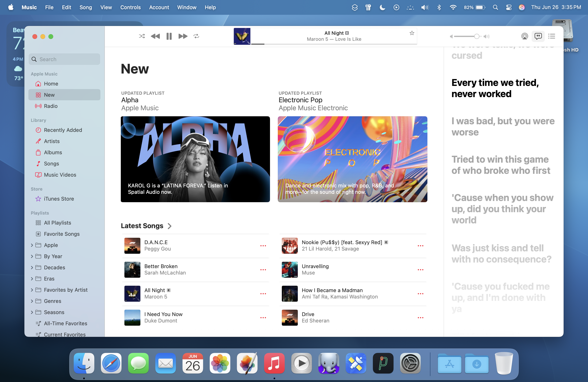Viewport: 588px width, 382px height.
Task: Expand the Genres playlist folder
Action: click(x=32, y=301)
